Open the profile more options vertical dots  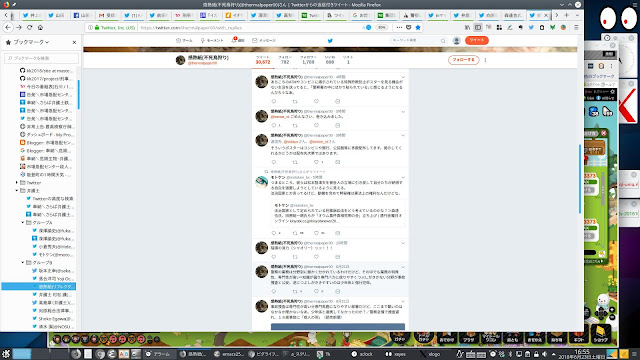click(485, 60)
